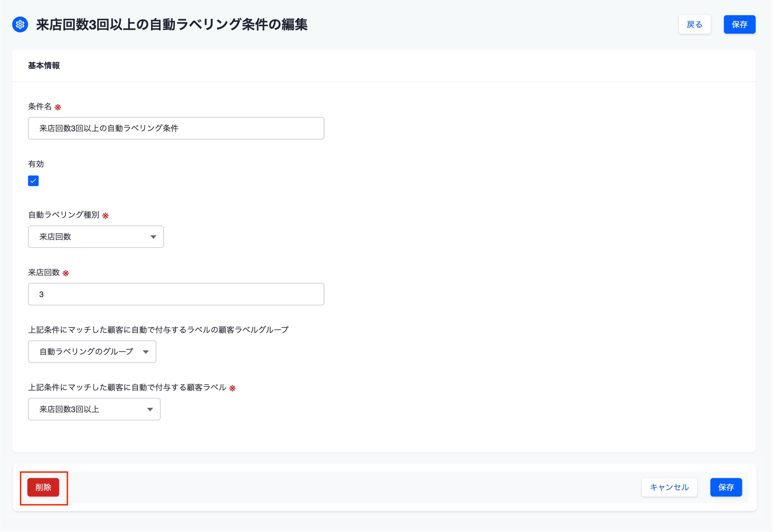
Task: Click the 来店回数 field label above the number input
Action: click(44, 273)
